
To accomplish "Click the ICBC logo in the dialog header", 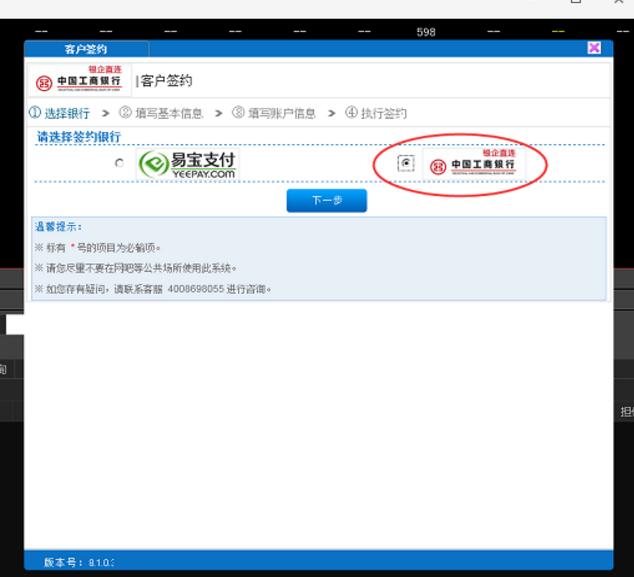I will [x=80, y=80].
